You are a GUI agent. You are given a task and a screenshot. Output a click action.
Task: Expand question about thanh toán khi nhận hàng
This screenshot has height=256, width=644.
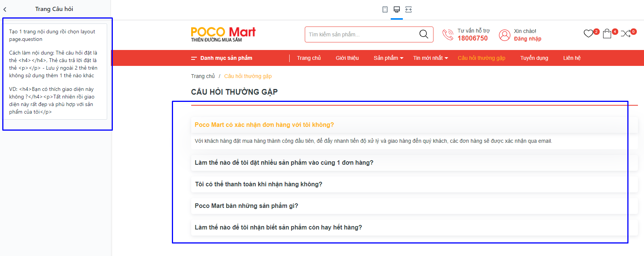point(414,184)
